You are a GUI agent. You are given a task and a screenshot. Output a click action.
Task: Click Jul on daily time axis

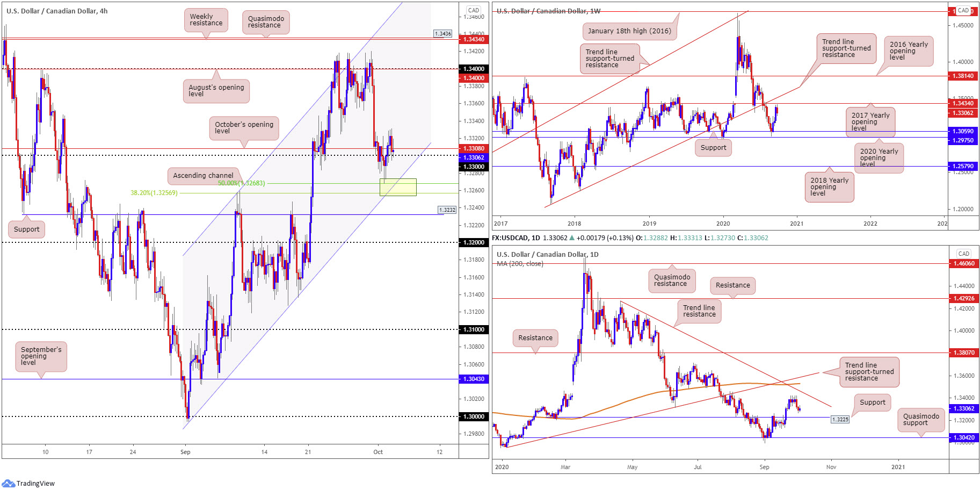(x=698, y=467)
